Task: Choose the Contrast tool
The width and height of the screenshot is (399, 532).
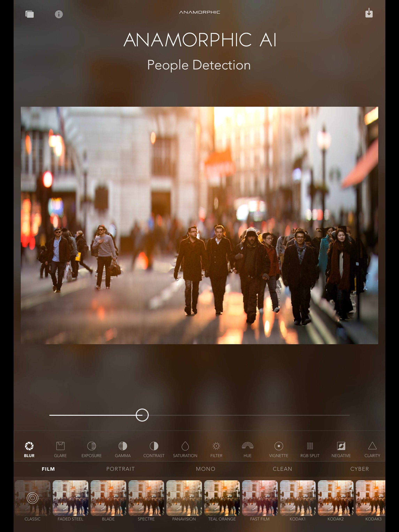Action: [x=154, y=449]
